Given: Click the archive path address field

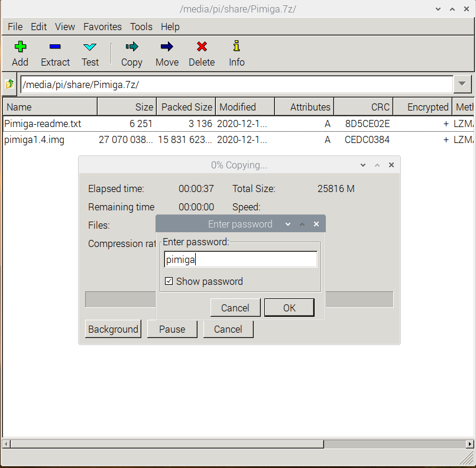Looking at the screenshot, I should click(237, 84).
